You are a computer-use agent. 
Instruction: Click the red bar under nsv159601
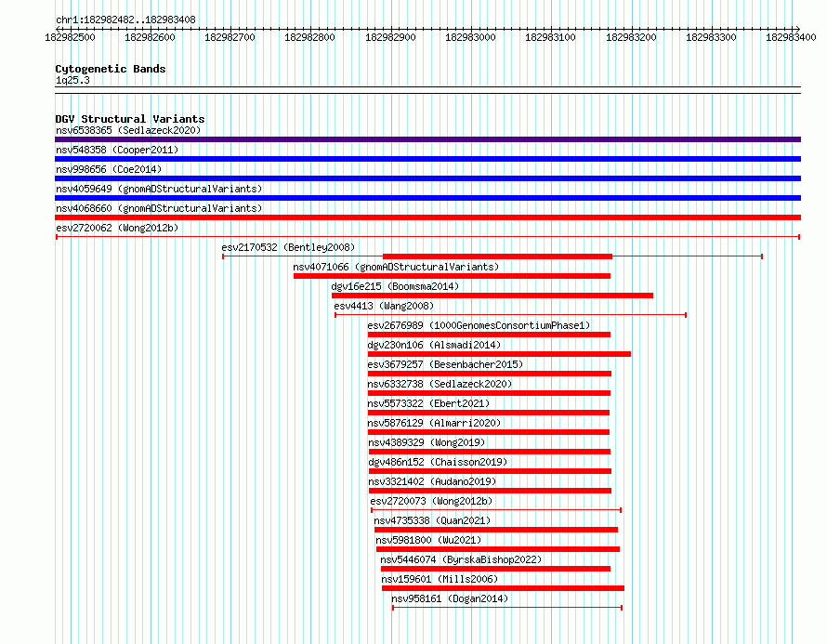point(503,588)
